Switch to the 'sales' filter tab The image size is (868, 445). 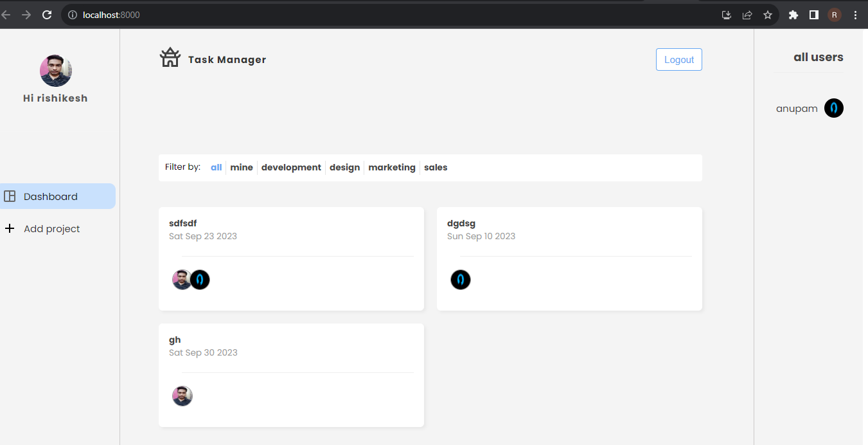[x=436, y=167]
